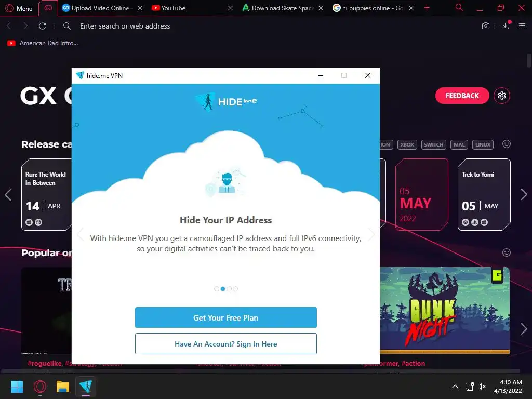Open Run: The World In-Between card
The width and height of the screenshot is (532, 399).
[46, 194]
